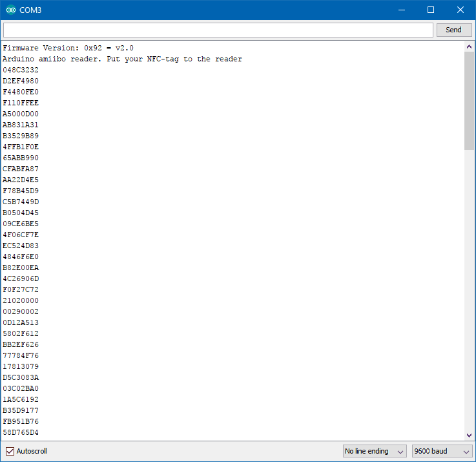Click the scrollbar up arrow
Screen dimensions: 476x462
point(469,47)
